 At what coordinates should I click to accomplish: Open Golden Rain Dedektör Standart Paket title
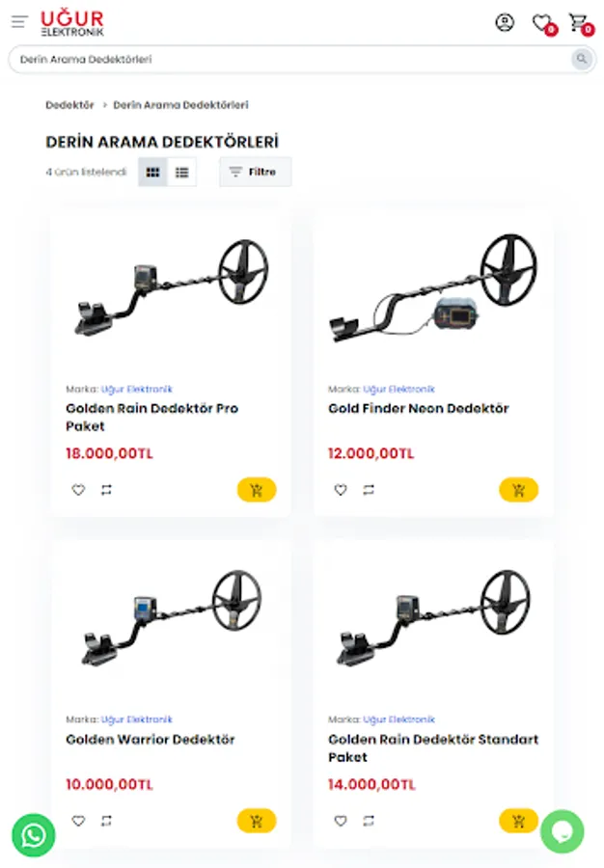[433, 747]
